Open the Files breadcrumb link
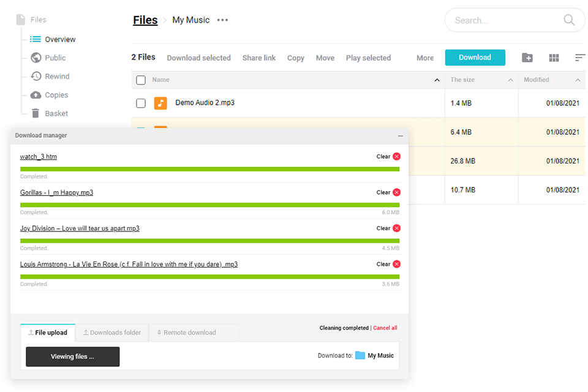This screenshot has height=392, width=588. pos(145,20)
